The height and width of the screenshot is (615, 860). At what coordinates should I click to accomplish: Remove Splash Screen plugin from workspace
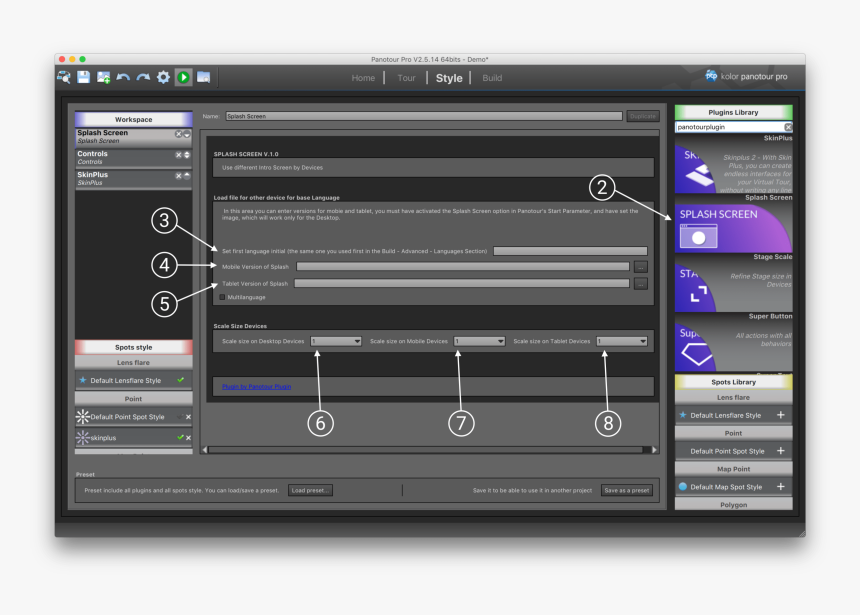178,134
